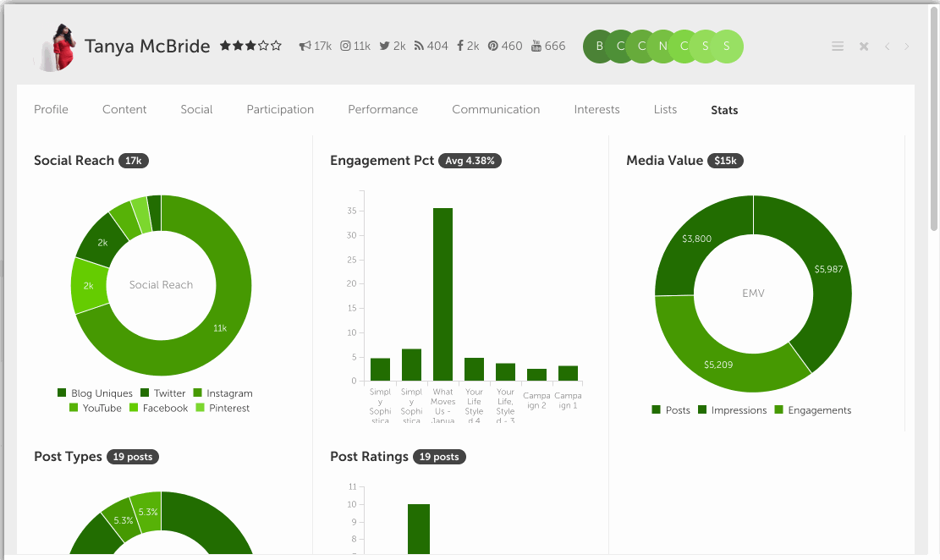Click the megaphone total reach icon
Viewport: 940px width, 560px height.
[x=305, y=46]
